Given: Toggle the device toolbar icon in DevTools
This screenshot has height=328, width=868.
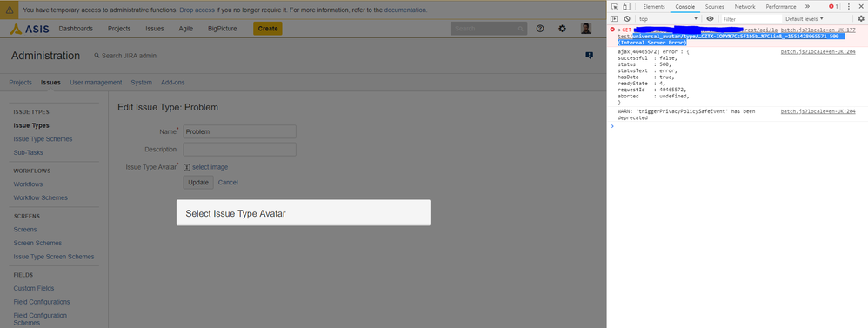Looking at the screenshot, I should (626, 7).
